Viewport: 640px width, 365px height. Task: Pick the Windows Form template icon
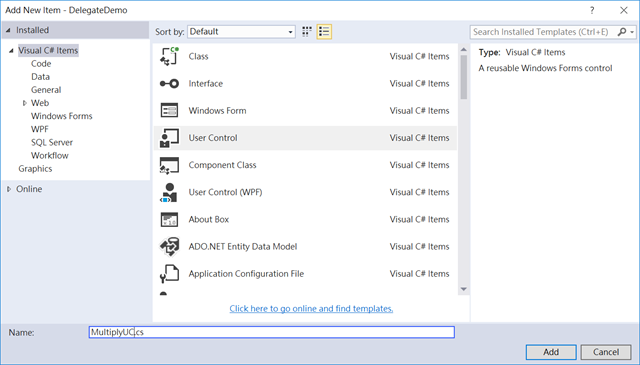(x=169, y=111)
